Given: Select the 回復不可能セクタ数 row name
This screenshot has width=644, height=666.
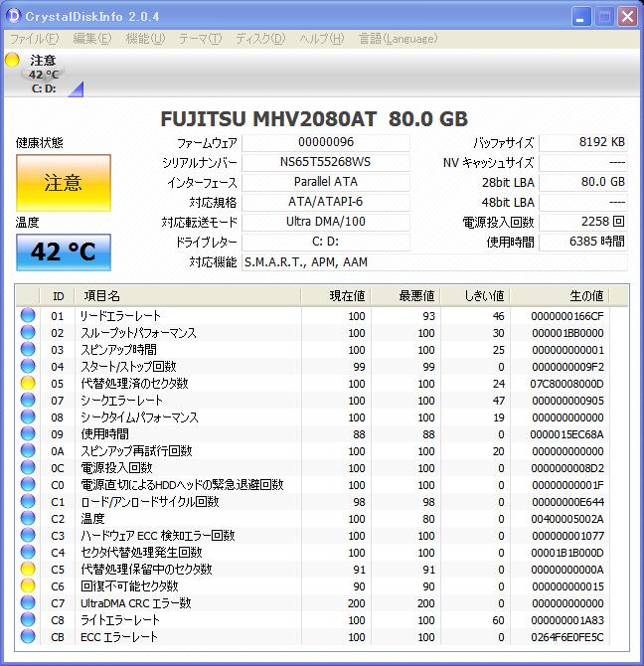Looking at the screenshot, I should coord(129,586).
